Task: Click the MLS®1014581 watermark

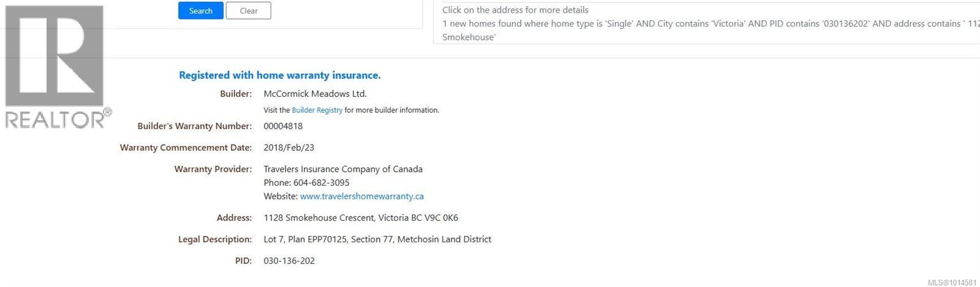Action: (952, 283)
